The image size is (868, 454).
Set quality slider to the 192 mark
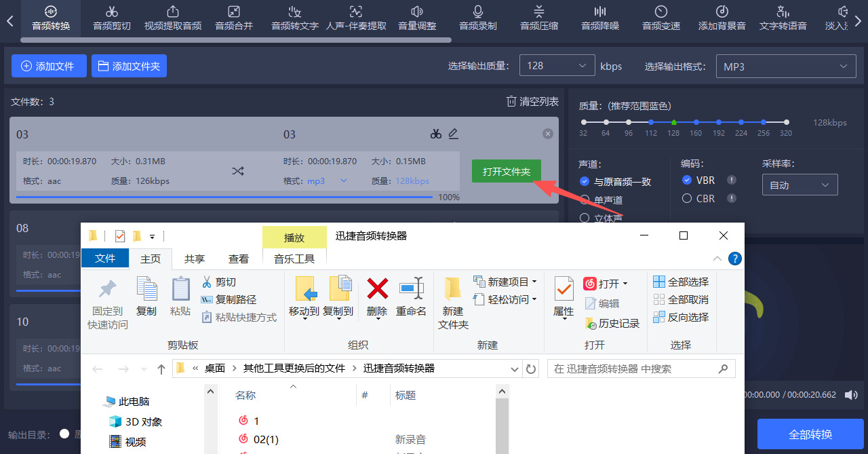[x=719, y=122]
